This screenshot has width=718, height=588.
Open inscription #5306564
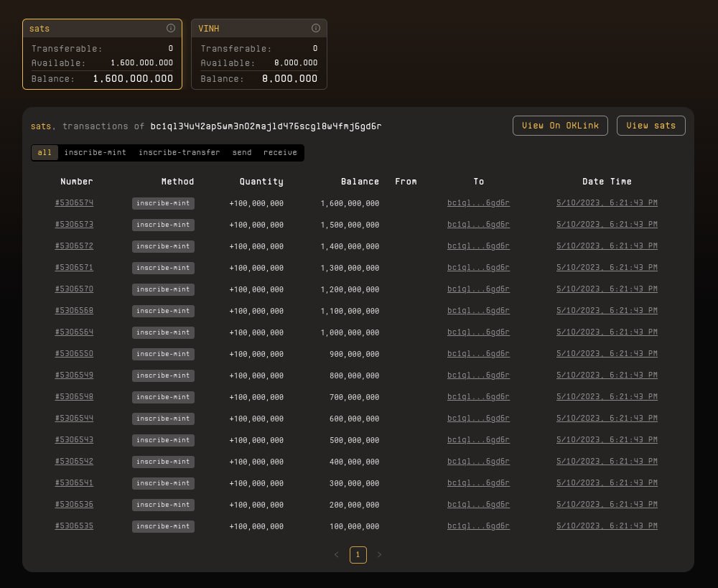74,332
